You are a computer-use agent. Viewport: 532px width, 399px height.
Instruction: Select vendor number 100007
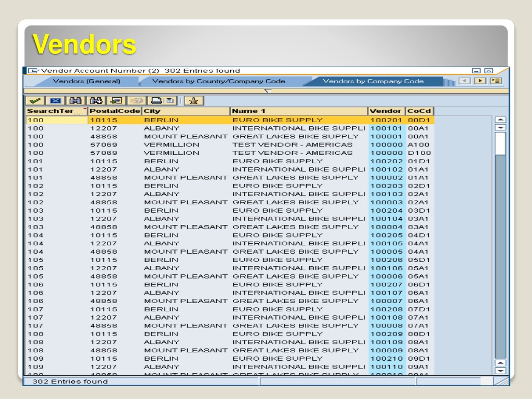point(386,301)
